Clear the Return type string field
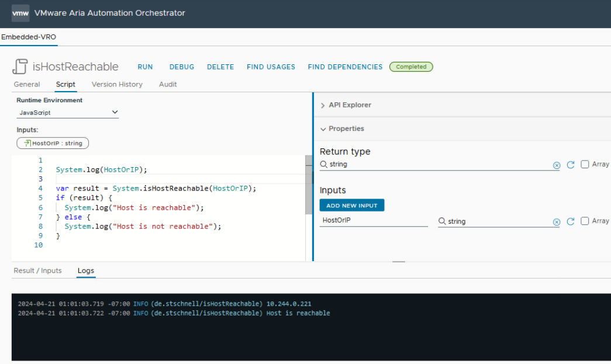This screenshot has width=611, height=364. [557, 165]
